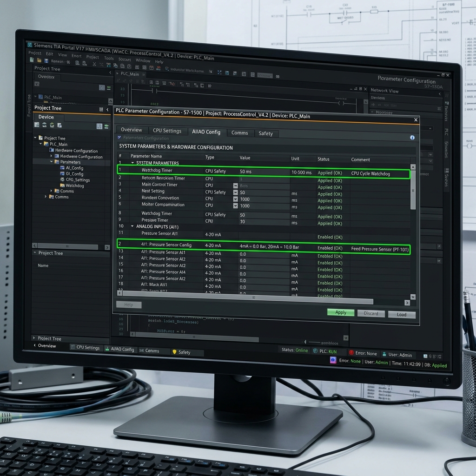Screen dimensions: 476x476
Task: Open dropdown for Neat Setting value
Action: click(x=235, y=192)
